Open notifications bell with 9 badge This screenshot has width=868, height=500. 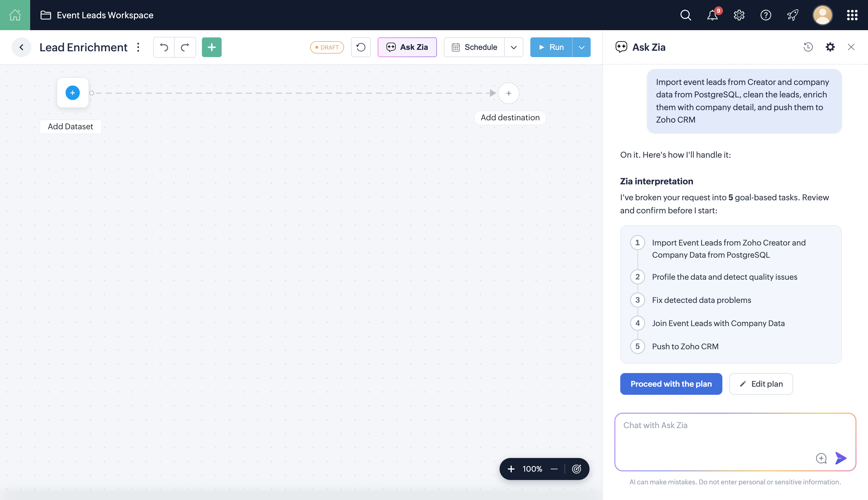click(x=713, y=15)
